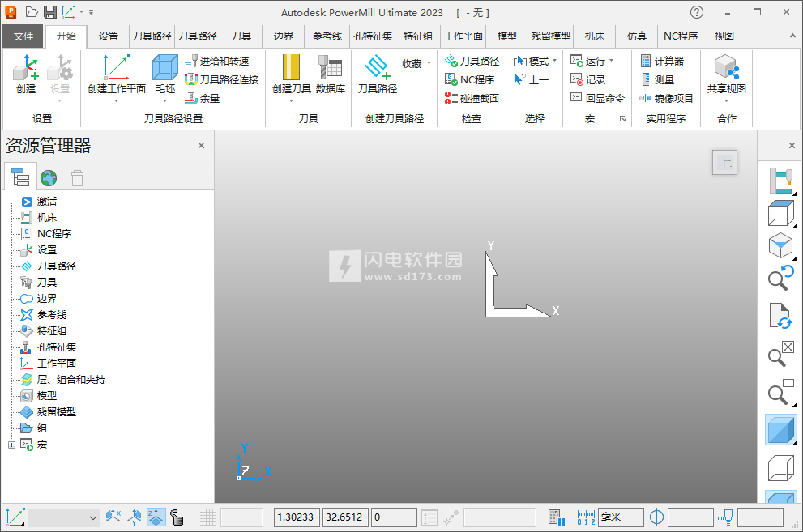
Task: Click 上一 in the 选择 group
Action: pos(531,79)
